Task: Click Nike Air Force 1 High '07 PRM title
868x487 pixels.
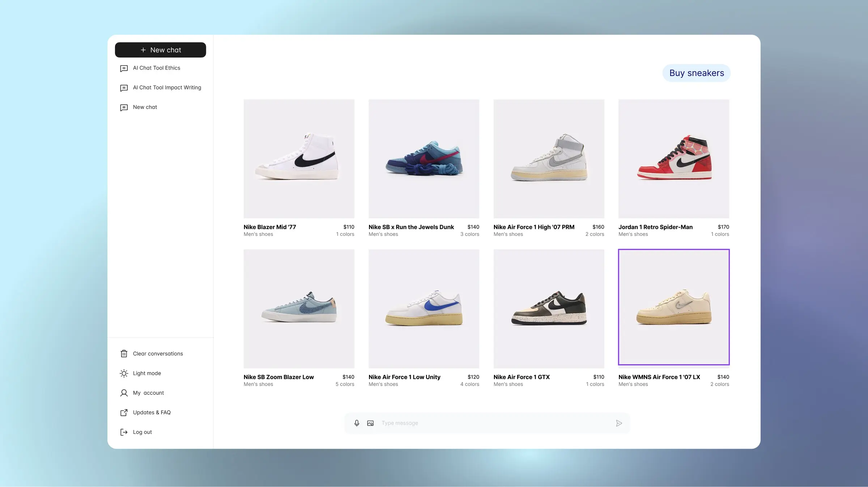Action: click(534, 227)
